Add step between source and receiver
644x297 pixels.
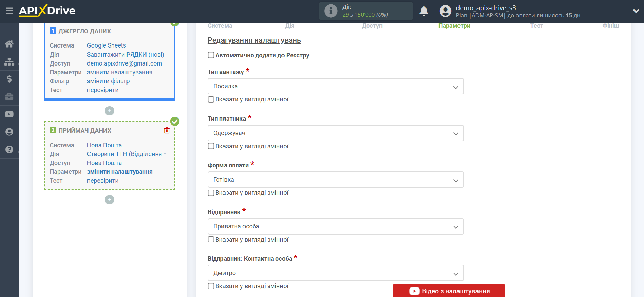(110, 111)
